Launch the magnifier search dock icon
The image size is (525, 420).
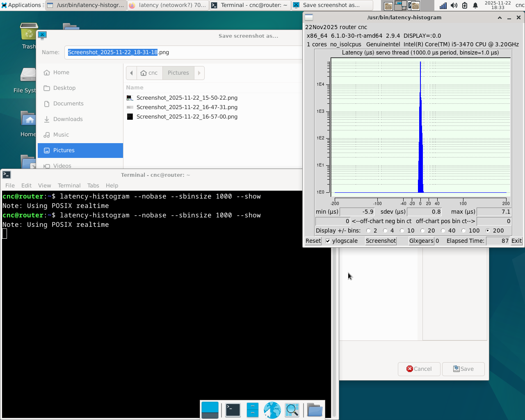[292, 410]
